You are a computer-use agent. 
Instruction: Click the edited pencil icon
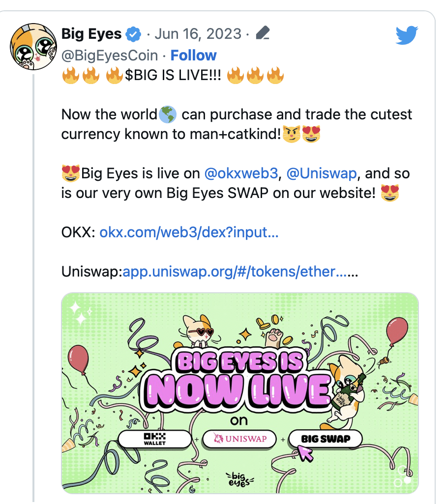click(263, 33)
